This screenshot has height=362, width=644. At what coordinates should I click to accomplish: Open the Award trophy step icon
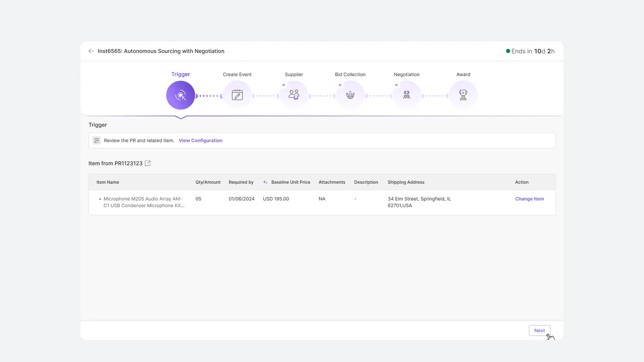pyautogui.click(x=463, y=95)
